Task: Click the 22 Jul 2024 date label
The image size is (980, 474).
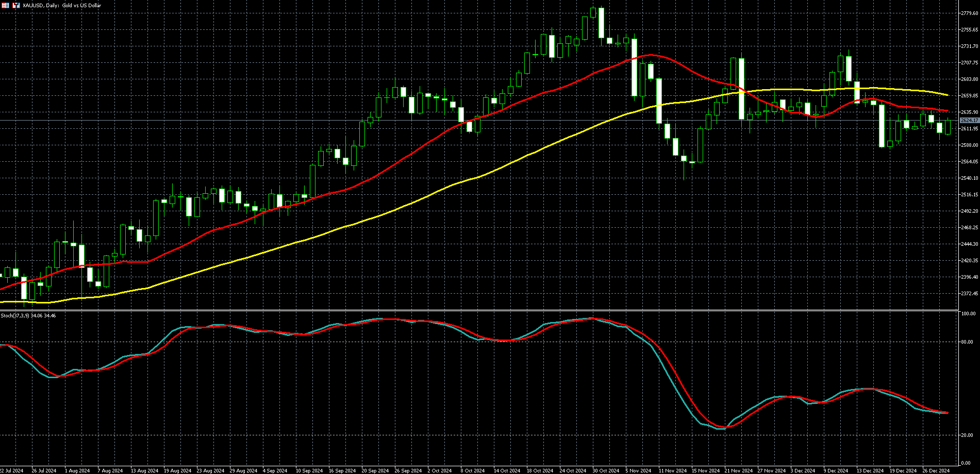Action: (x=11, y=471)
